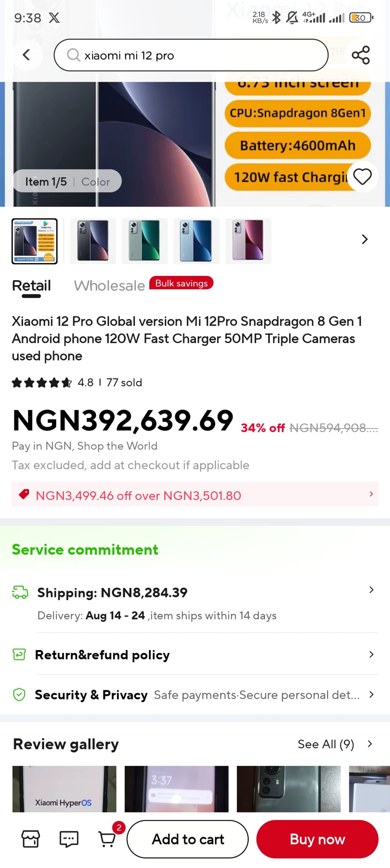Select the Retail tab
Image resolution: width=390 pixels, height=868 pixels.
click(32, 286)
